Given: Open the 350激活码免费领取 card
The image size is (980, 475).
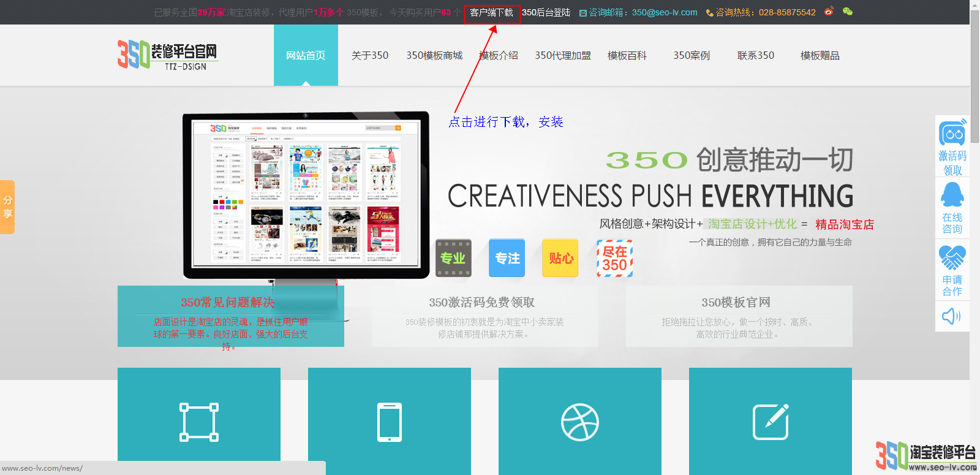Looking at the screenshot, I should point(485,316).
